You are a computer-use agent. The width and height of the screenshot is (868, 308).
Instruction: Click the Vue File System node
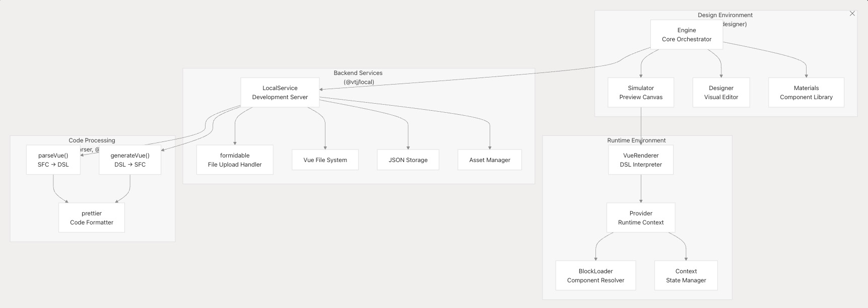coord(325,160)
